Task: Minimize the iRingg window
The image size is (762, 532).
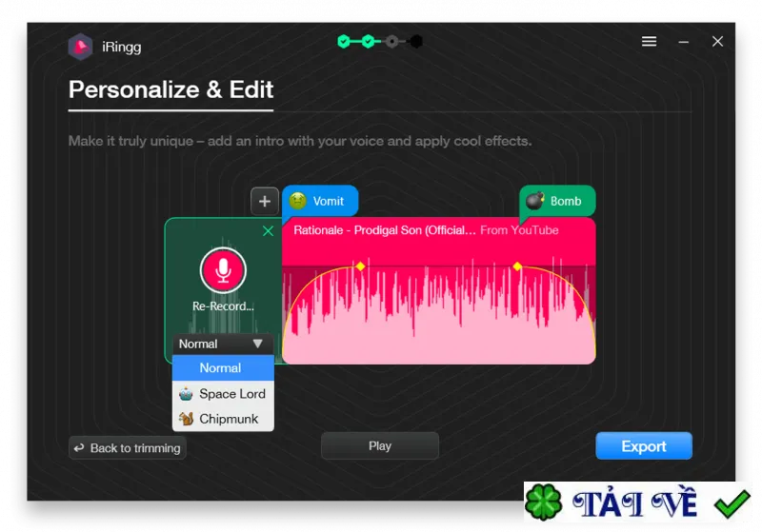Action: tap(683, 42)
